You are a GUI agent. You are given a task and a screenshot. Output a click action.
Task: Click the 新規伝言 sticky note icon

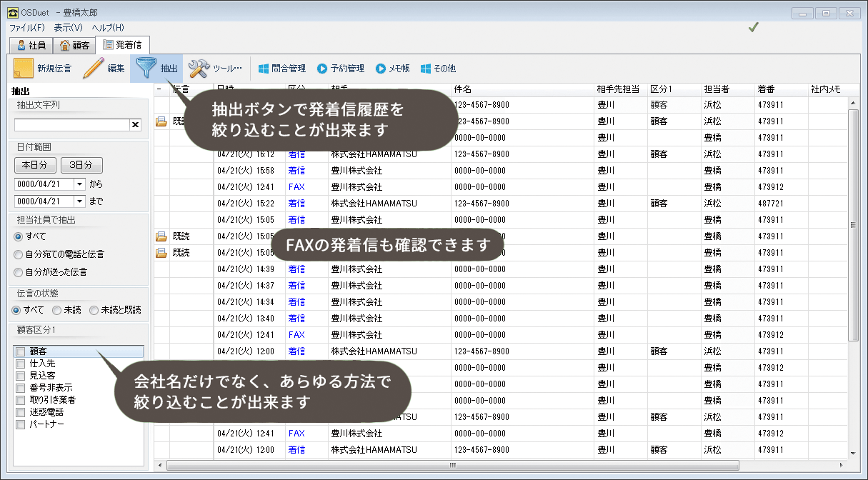coord(24,69)
